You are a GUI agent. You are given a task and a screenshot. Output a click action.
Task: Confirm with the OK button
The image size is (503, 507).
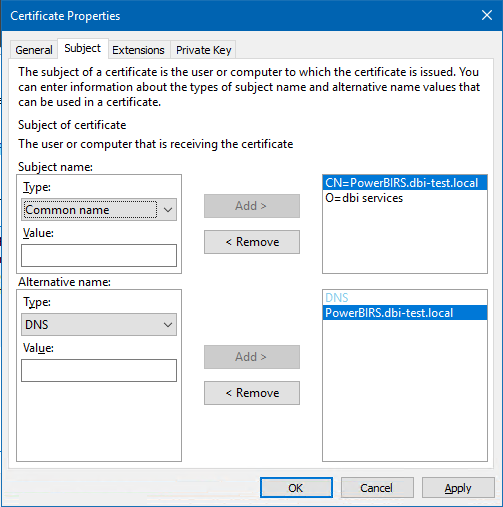(x=296, y=488)
